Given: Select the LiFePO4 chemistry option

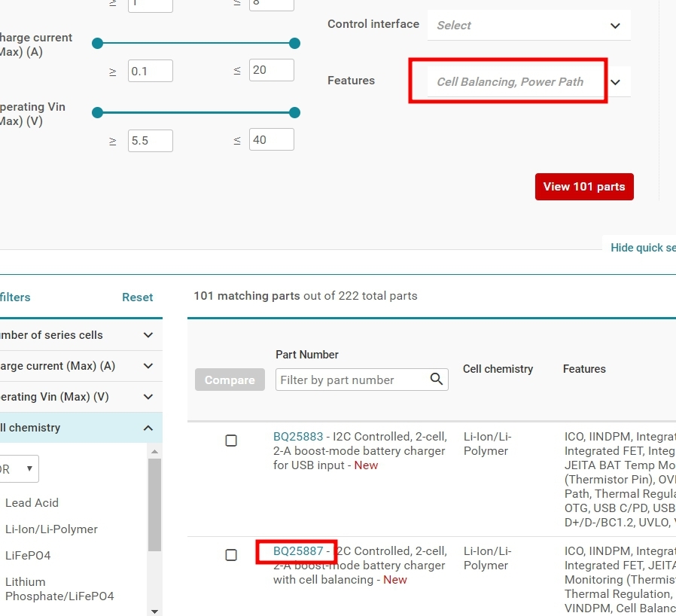Looking at the screenshot, I should point(28,556).
